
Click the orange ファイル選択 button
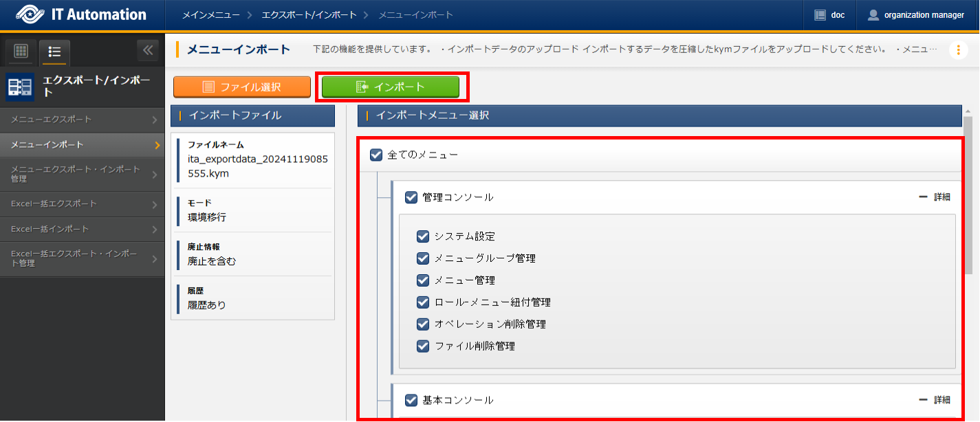[x=237, y=87]
